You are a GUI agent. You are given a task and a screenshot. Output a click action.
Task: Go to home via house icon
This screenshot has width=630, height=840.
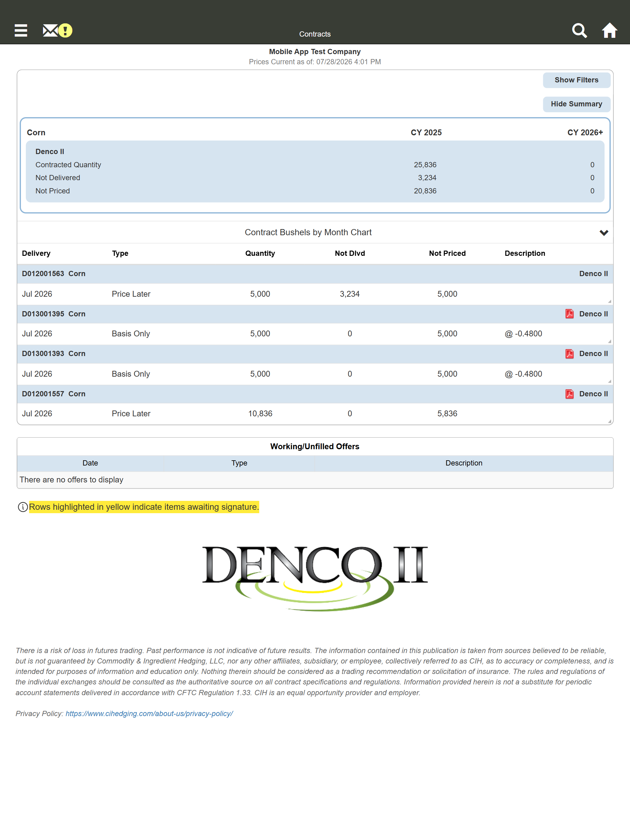(609, 30)
